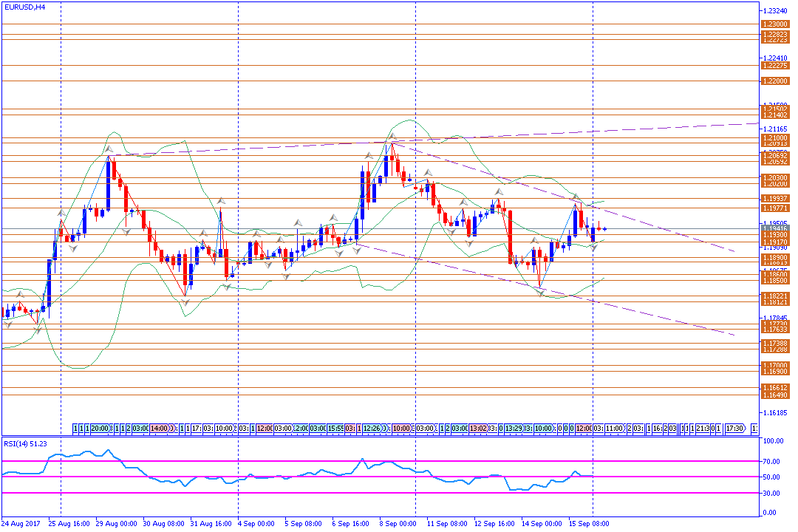Click the 6 Sep 16:00 time label
The width and height of the screenshot is (798, 532).
click(x=351, y=523)
